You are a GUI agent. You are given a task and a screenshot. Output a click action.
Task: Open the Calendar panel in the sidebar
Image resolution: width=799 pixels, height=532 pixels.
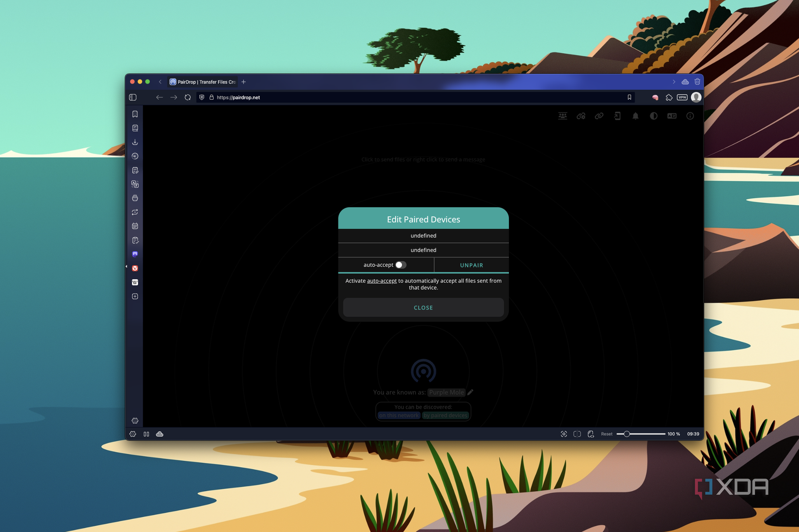pos(135,226)
